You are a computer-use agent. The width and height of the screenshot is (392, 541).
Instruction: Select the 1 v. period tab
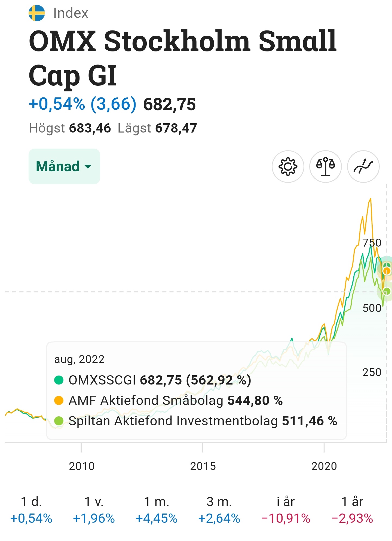pyautogui.click(x=94, y=510)
